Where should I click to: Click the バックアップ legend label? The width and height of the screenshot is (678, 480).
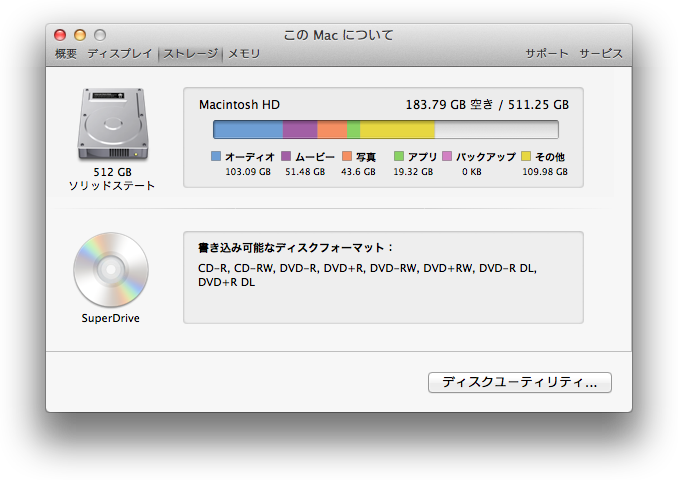(x=486, y=157)
